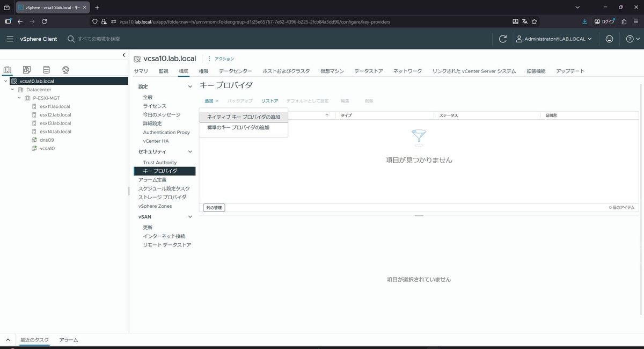Open リモート データストア settings
The height and width of the screenshot is (349, 644).
pos(167,245)
